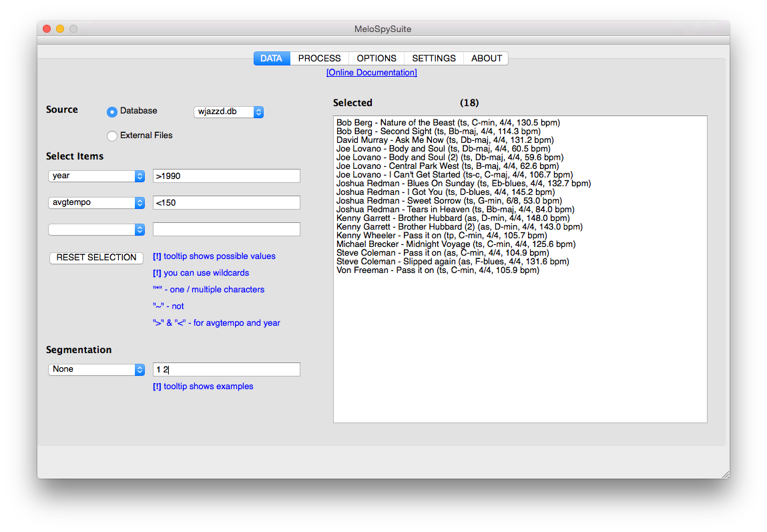
Task: Select Joshua Redman - Blues On Sunday
Action: (464, 184)
